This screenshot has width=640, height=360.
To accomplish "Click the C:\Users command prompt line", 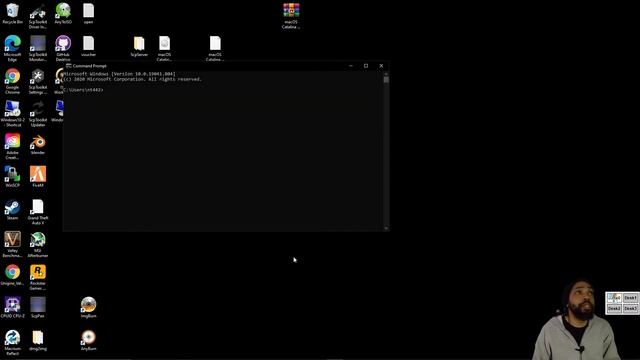I will point(84,90).
